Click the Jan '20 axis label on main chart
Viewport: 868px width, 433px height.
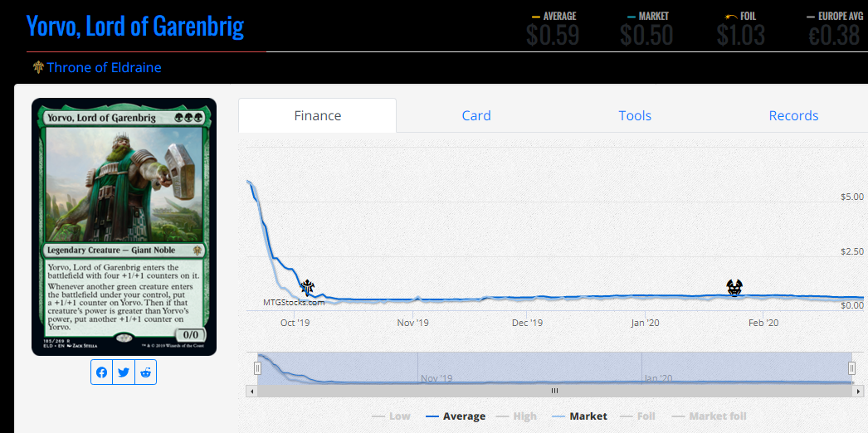click(645, 323)
